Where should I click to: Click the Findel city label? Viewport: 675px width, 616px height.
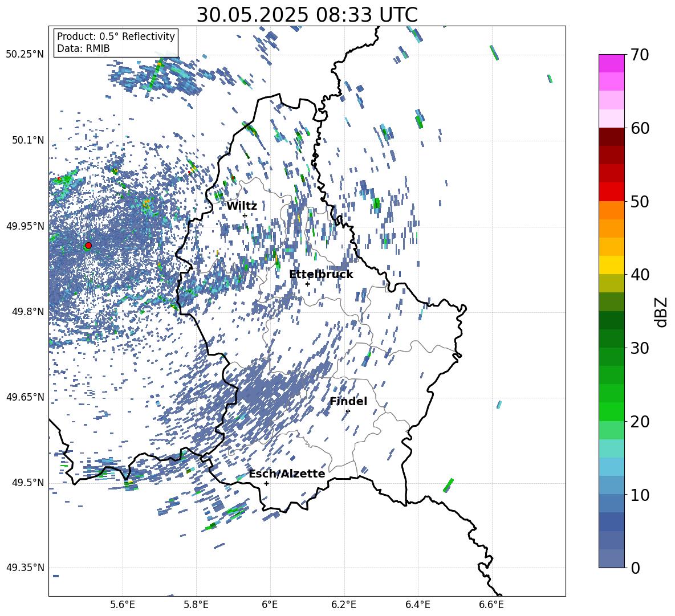tap(348, 401)
